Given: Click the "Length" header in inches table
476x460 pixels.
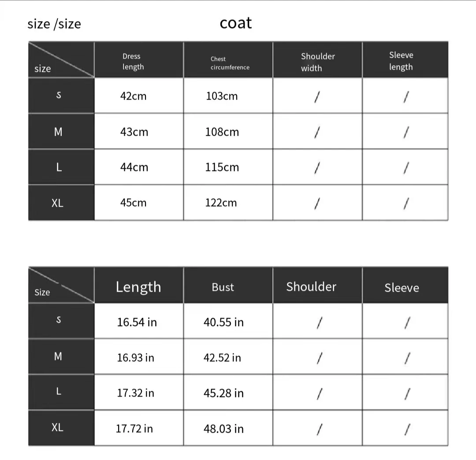Looking at the screenshot, I should (138, 287).
